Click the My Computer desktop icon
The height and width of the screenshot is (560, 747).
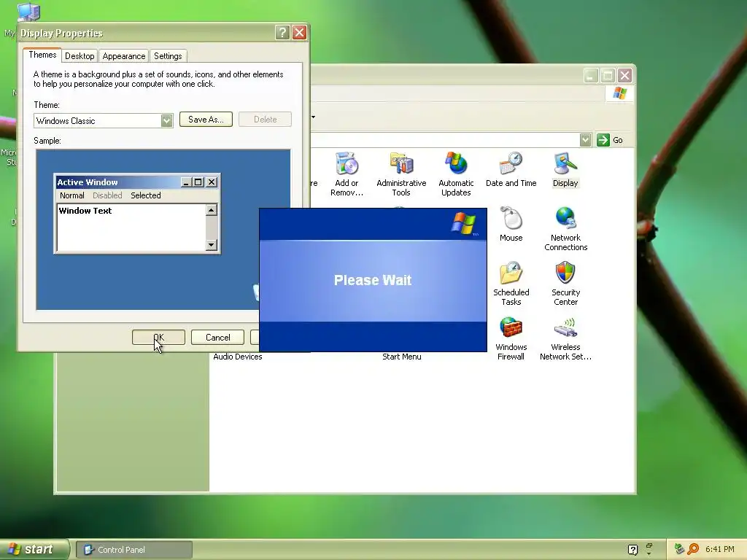tap(28, 12)
